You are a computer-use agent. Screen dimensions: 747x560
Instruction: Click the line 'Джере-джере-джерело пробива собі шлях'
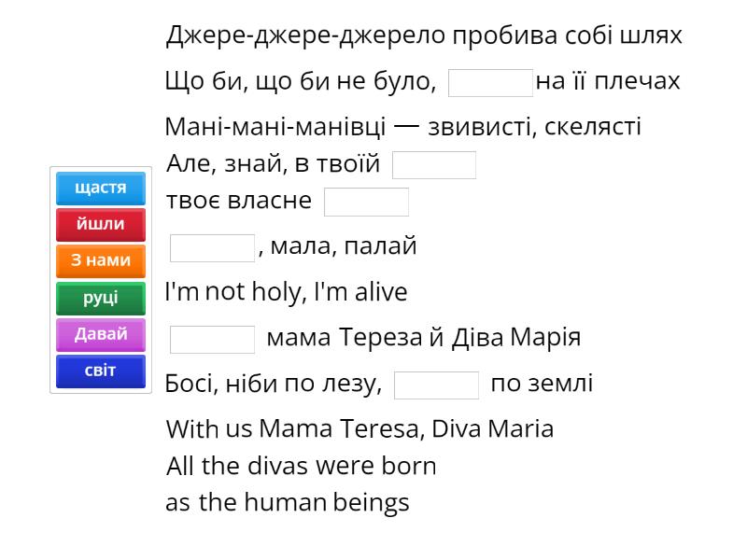click(x=424, y=36)
